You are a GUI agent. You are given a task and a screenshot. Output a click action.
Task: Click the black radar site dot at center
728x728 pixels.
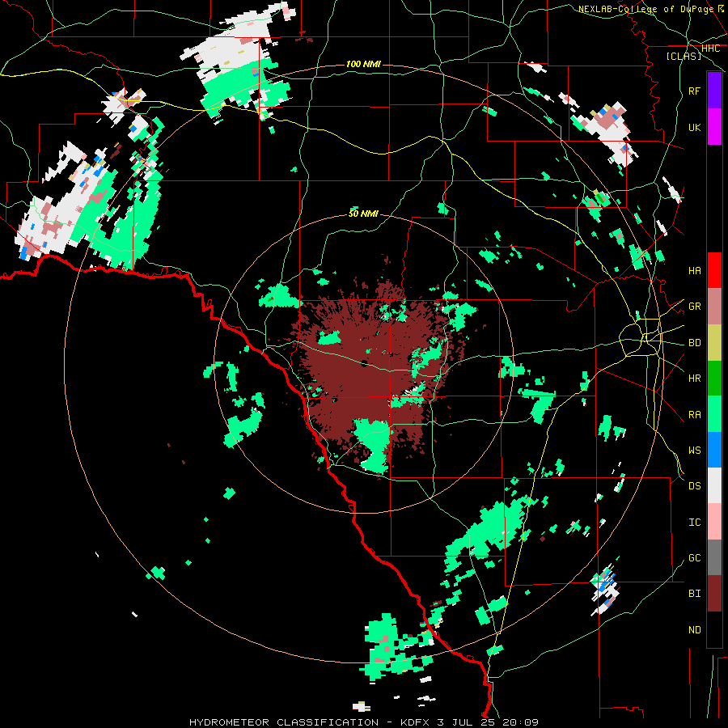pos(364,363)
